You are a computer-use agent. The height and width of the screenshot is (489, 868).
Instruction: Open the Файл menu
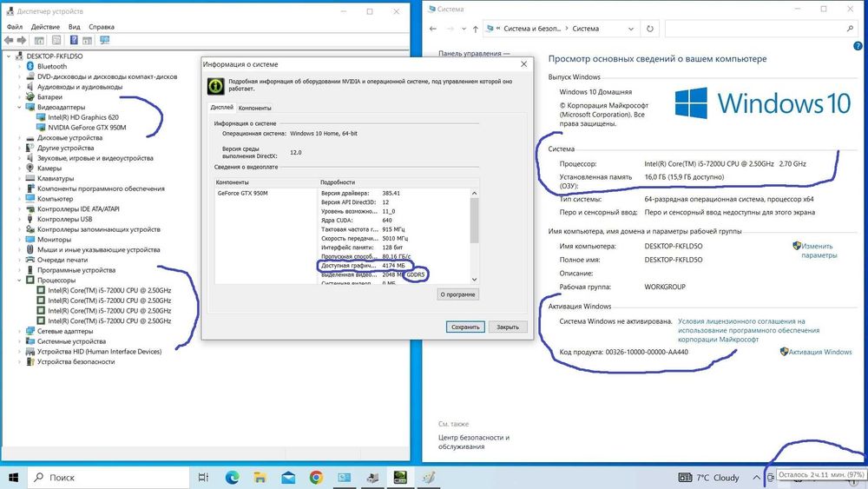(15, 27)
